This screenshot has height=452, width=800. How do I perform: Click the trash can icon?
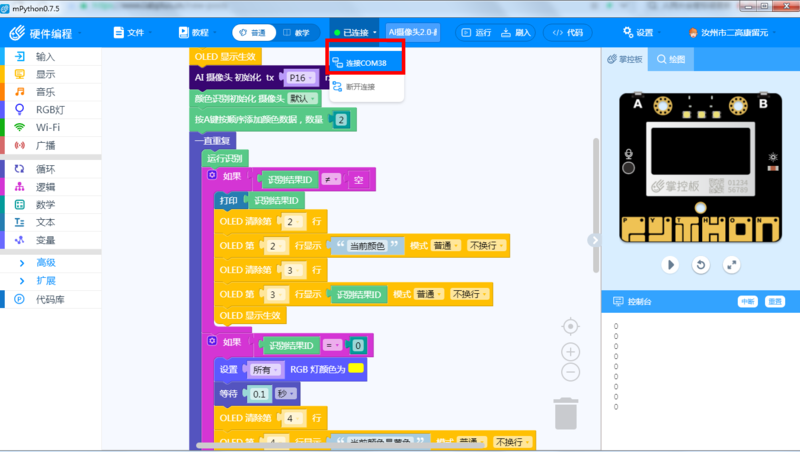tap(566, 412)
